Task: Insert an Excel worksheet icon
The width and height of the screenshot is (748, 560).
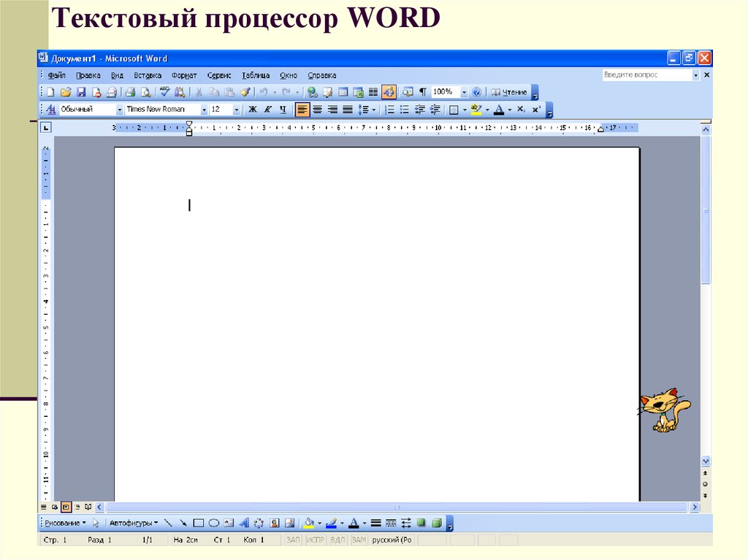Action: pos(358,92)
